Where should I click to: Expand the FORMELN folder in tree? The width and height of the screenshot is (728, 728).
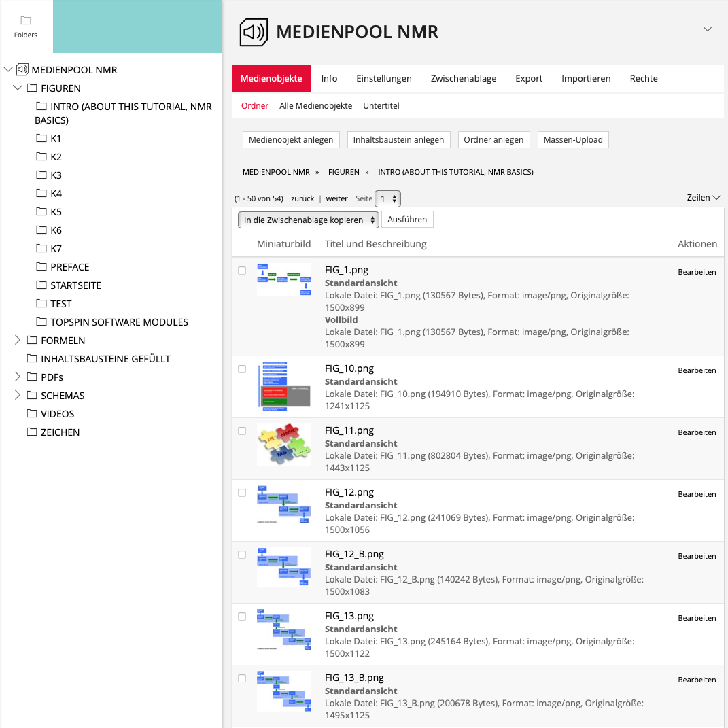click(x=18, y=341)
